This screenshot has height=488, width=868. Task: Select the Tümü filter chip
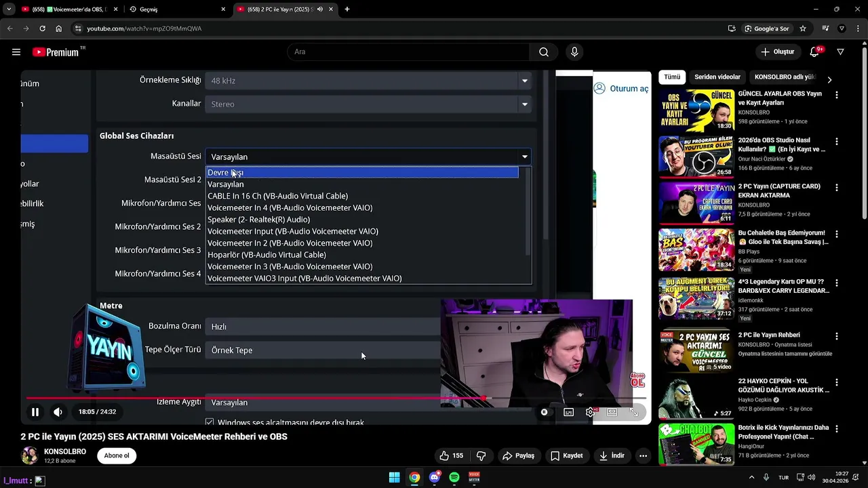(x=672, y=77)
